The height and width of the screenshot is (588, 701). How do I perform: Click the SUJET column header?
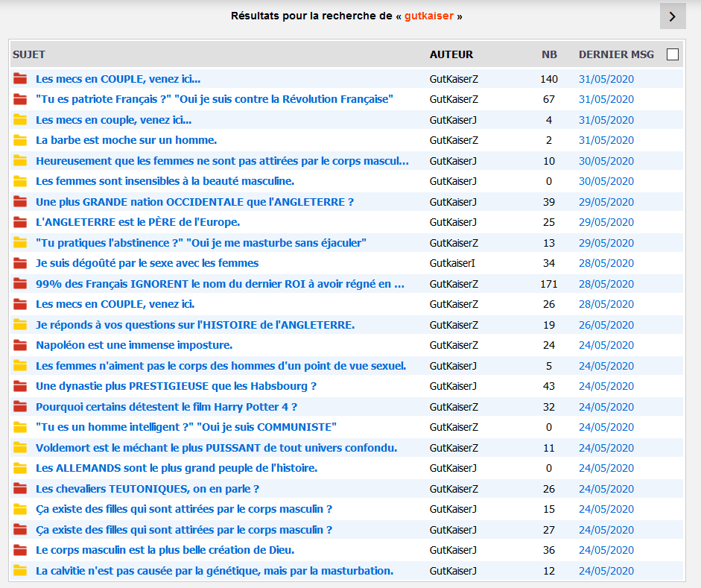click(x=29, y=54)
